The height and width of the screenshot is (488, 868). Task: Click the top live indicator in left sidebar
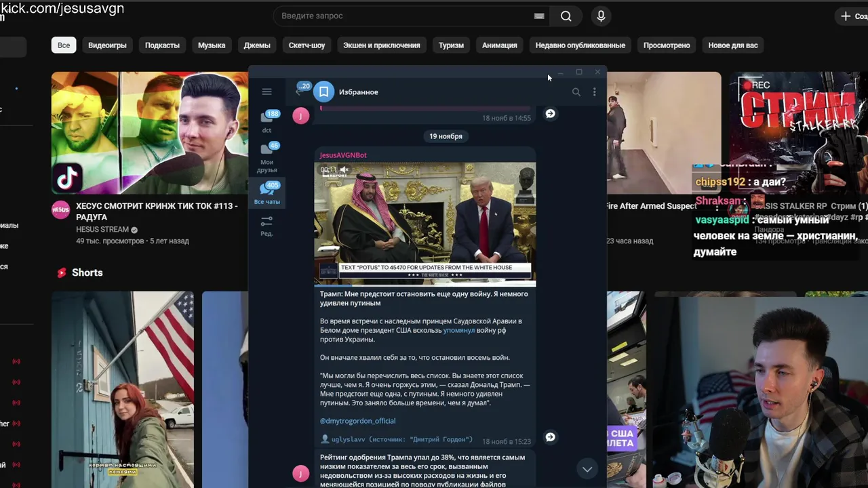point(16,361)
